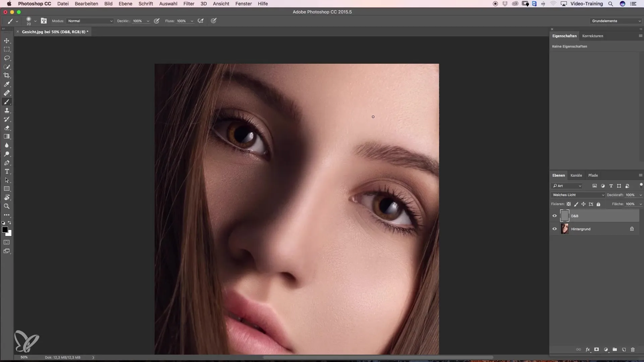The width and height of the screenshot is (644, 362).
Task: Select the Move tool
Action: point(7,41)
